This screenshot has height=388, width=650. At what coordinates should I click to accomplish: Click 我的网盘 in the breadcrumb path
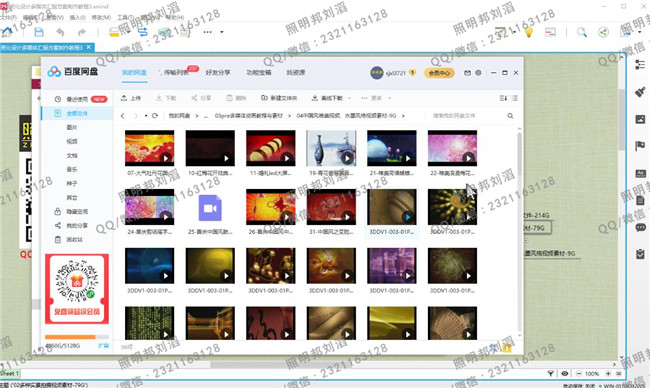coord(179,116)
